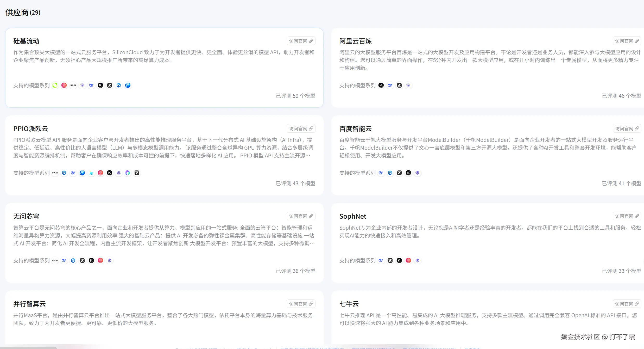Open the SophNet provider title
Image resolution: width=644 pixels, height=349 pixels.
click(353, 216)
